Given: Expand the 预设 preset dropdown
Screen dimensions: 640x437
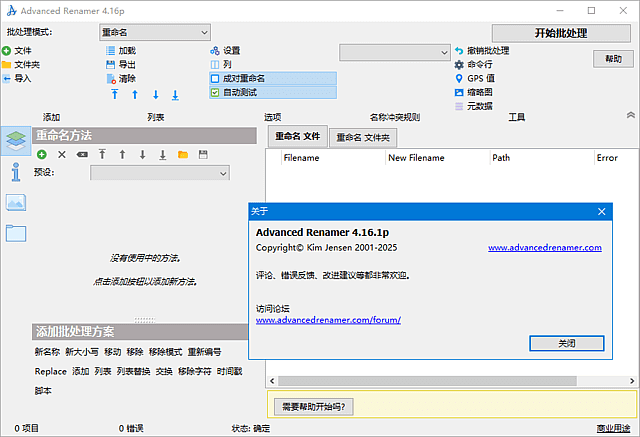Looking at the screenshot, I should pos(160,173).
